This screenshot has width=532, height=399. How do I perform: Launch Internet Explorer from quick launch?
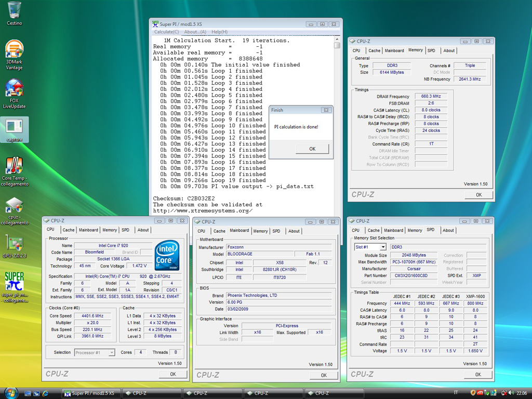[45, 393]
